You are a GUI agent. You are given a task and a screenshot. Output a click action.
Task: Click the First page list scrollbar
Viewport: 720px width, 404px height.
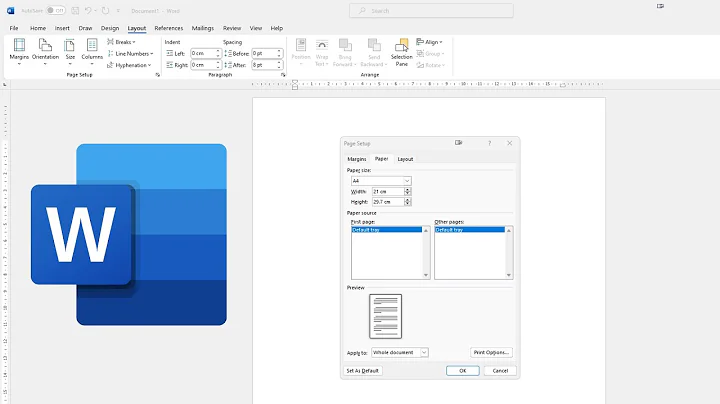pos(426,252)
